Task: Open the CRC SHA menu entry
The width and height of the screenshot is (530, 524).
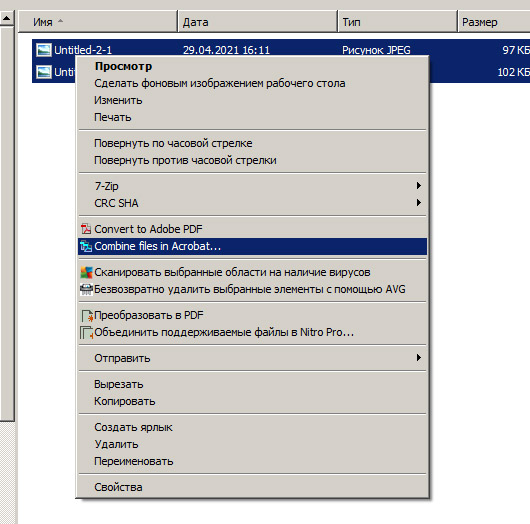Action: [252, 203]
